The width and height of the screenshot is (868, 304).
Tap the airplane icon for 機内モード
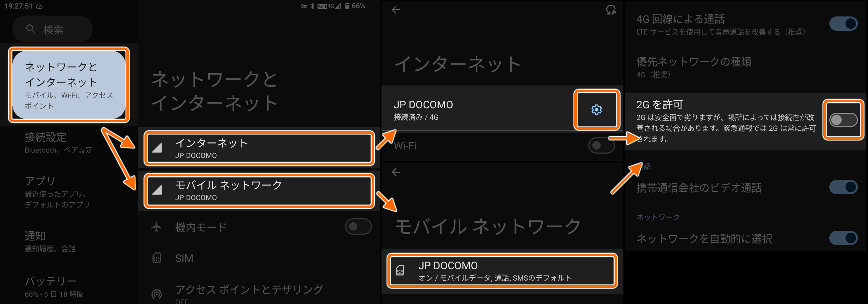[x=156, y=226]
